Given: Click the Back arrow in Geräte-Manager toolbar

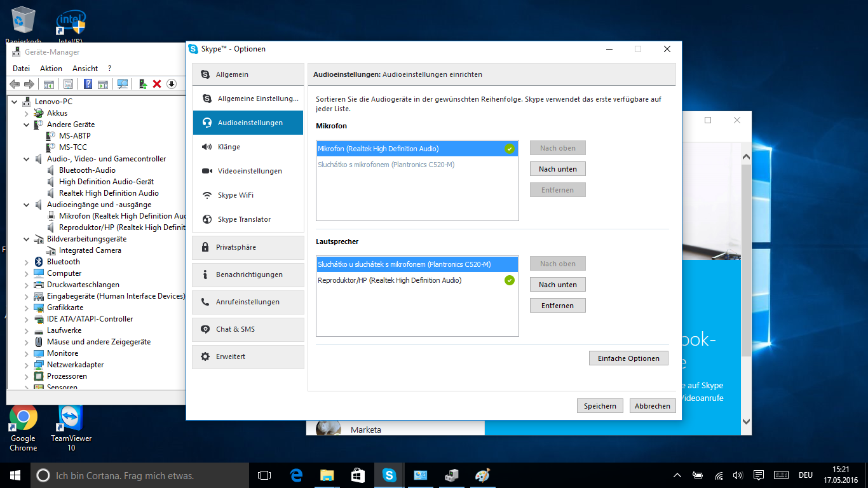Looking at the screenshot, I should [14, 84].
